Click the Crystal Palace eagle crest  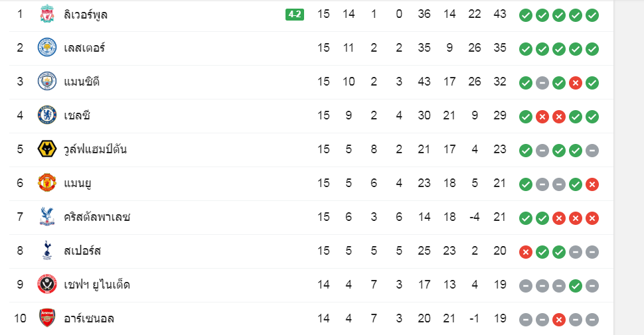47,216
